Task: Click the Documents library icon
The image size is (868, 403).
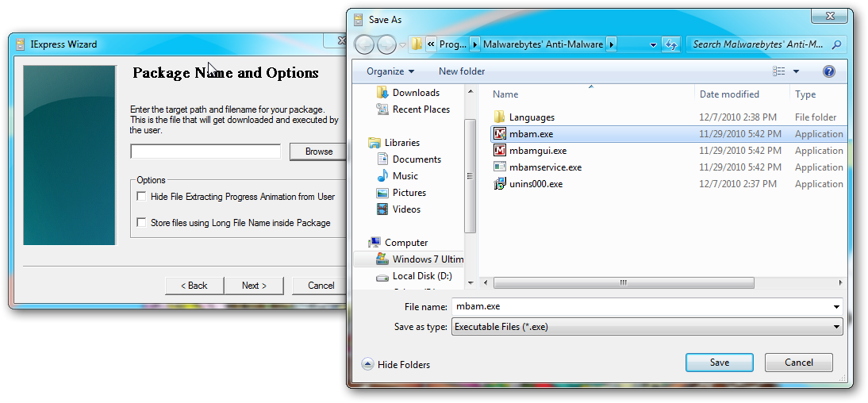Action: point(382,159)
